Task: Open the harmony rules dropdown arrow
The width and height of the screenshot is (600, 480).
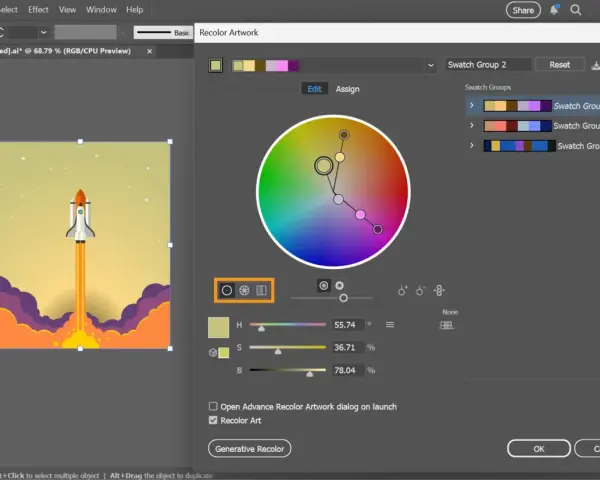Action: click(431, 65)
